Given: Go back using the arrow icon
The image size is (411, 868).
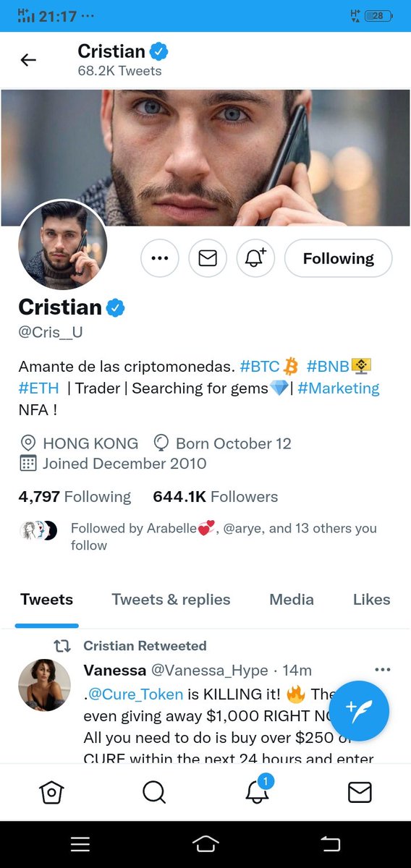Looking at the screenshot, I should click(x=28, y=60).
